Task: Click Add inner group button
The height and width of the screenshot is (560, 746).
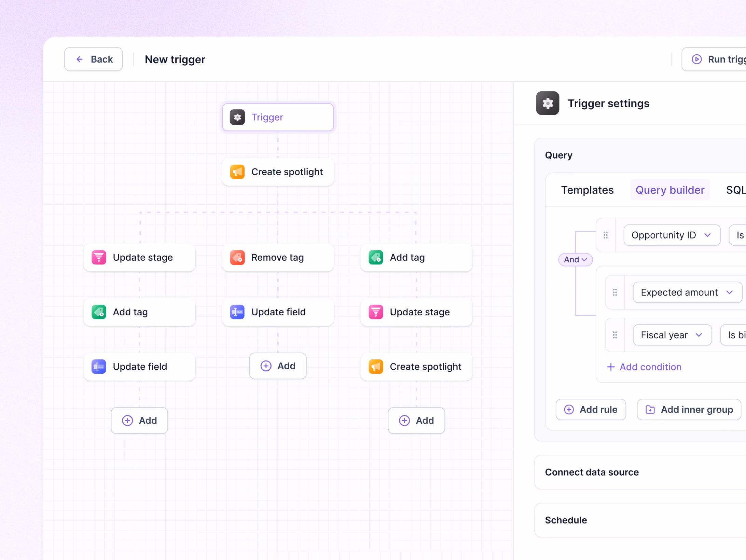Action: click(x=689, y=410)
